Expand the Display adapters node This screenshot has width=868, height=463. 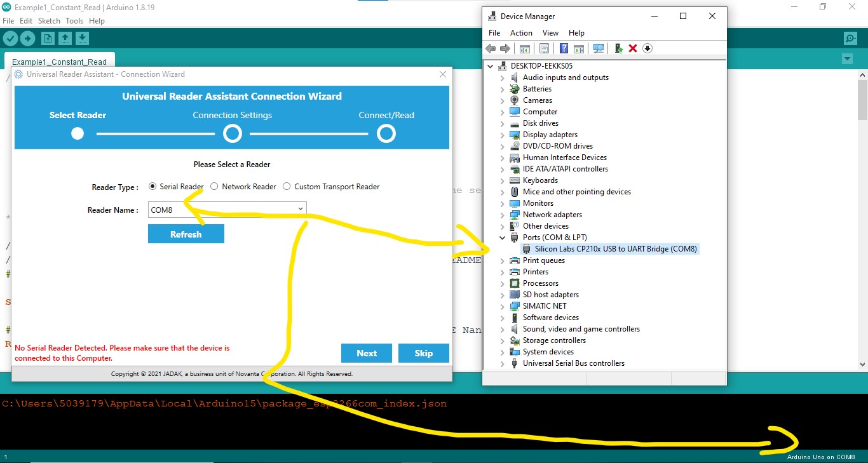[x=503, y=135]
